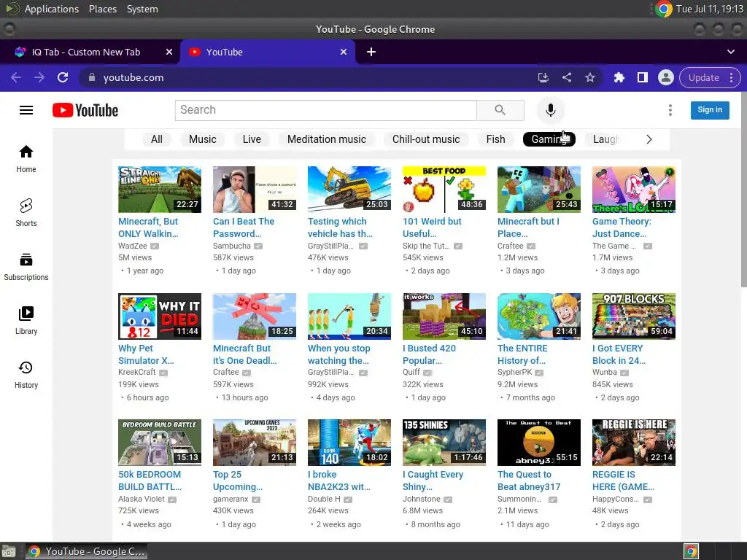
Task: Open the System menu
Action: pos(142,9)
